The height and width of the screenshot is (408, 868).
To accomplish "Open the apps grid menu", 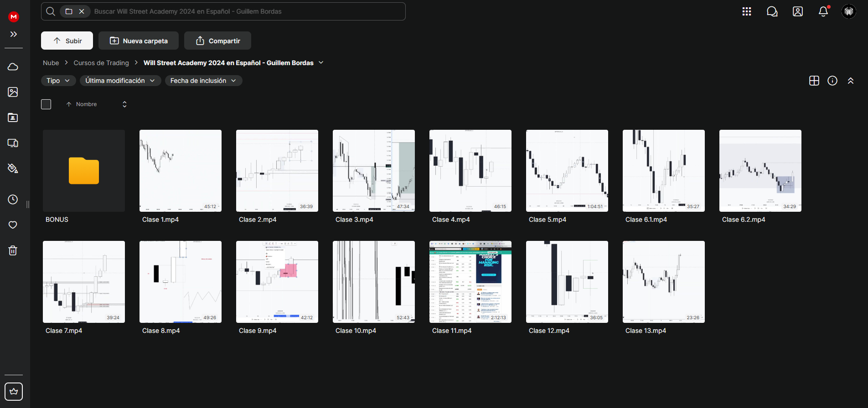I will [747, 11].
